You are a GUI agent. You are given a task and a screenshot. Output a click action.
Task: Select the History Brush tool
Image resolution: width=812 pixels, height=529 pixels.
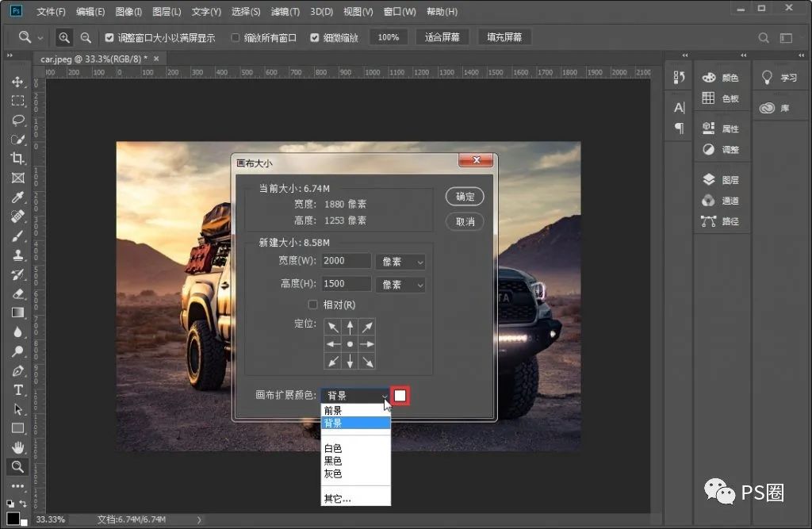(x=17, y=274)
